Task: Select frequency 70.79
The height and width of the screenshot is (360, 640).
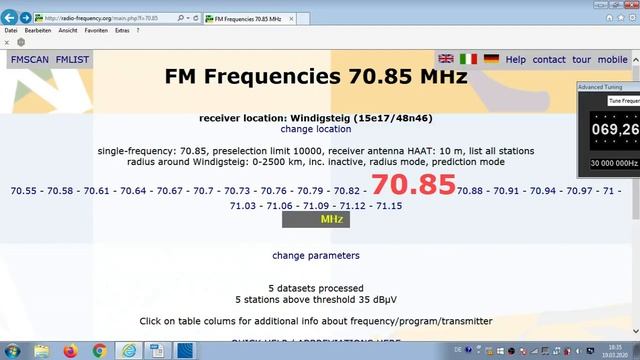Action: [310, 191]
